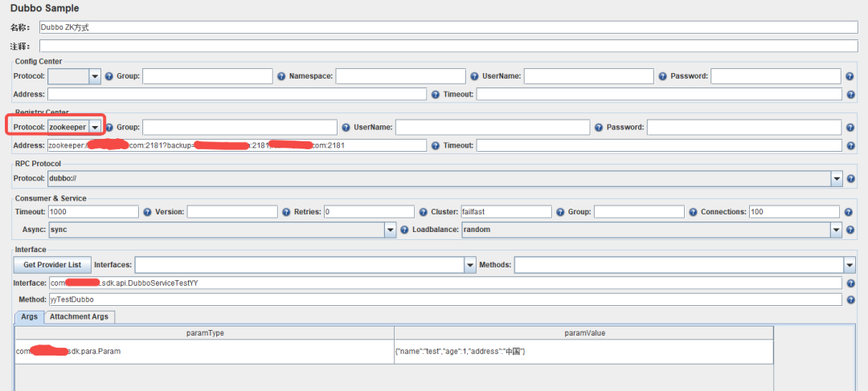The image size is (868, 391).
Task: Click Registry Center UserName input
Action: pyautogui.click(x=493, y=127)
